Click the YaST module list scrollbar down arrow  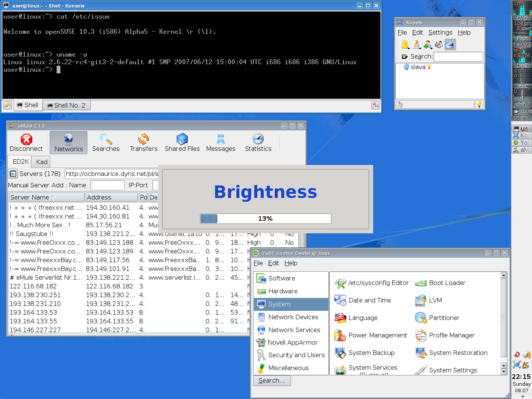click(504, 372)
